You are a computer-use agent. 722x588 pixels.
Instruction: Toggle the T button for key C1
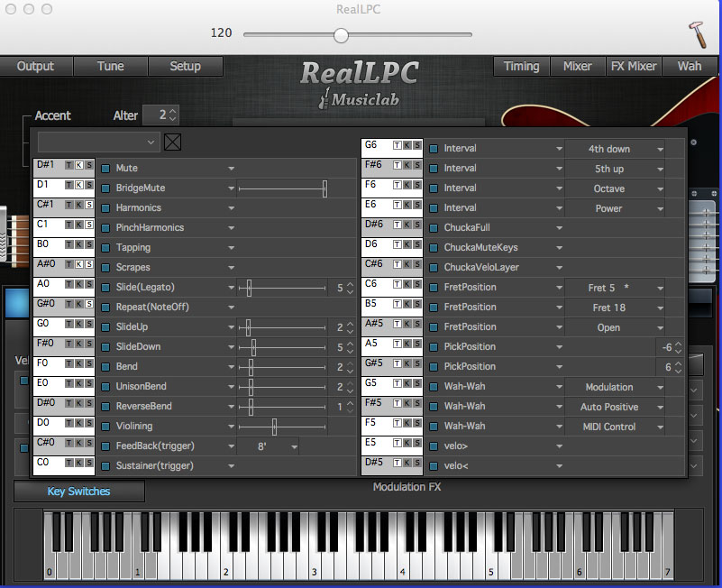tap(69, 225)
